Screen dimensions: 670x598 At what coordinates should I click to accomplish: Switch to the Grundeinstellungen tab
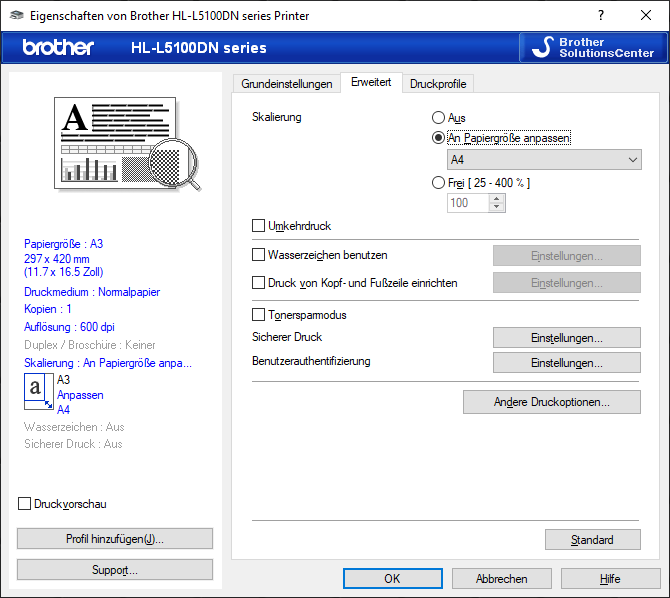click(287, 84)
